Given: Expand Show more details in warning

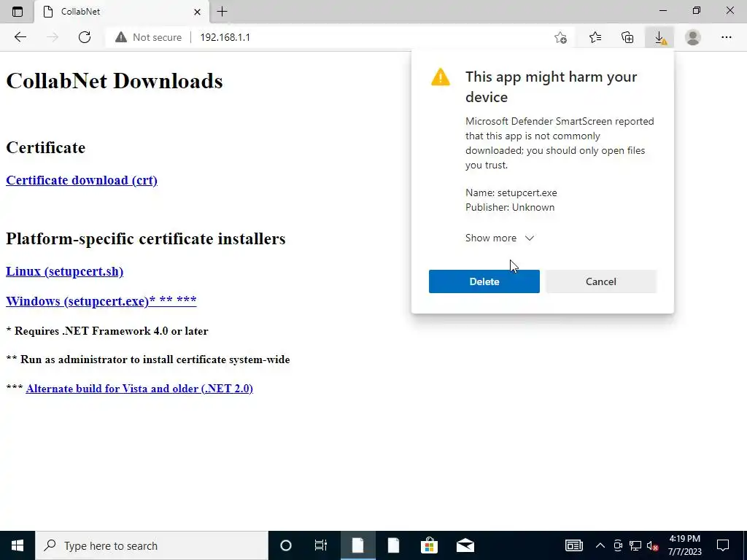Looking at the screenshot, I should point(499,238).
